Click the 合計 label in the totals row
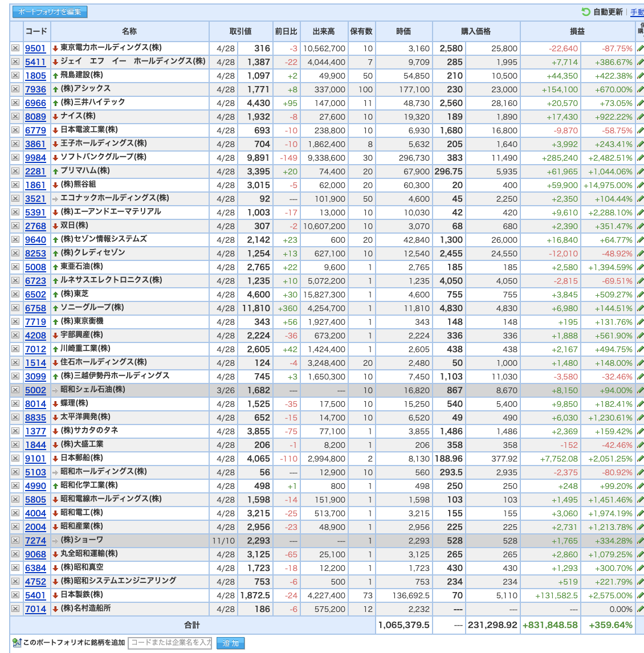This screenshot has width=644, height=653. (192, 625)
